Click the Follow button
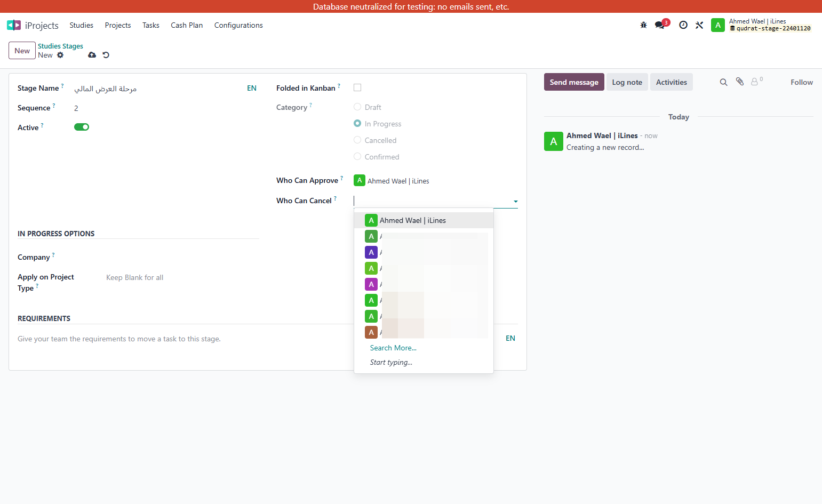822x504 pixels. coord(801,82)
